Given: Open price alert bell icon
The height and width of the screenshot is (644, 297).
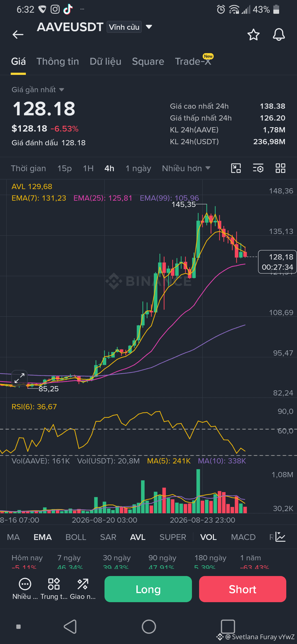Looking at the screenshot, I should coord(279,34).
